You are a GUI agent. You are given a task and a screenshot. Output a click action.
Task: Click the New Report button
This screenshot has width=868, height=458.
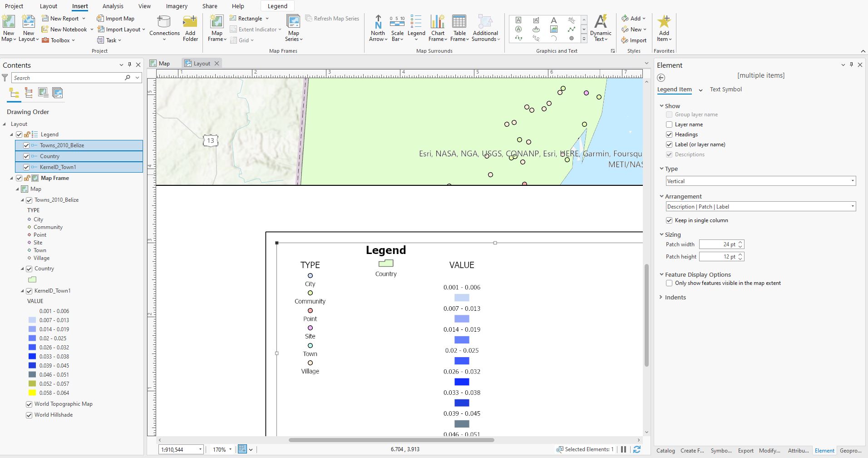coord(64,18)
